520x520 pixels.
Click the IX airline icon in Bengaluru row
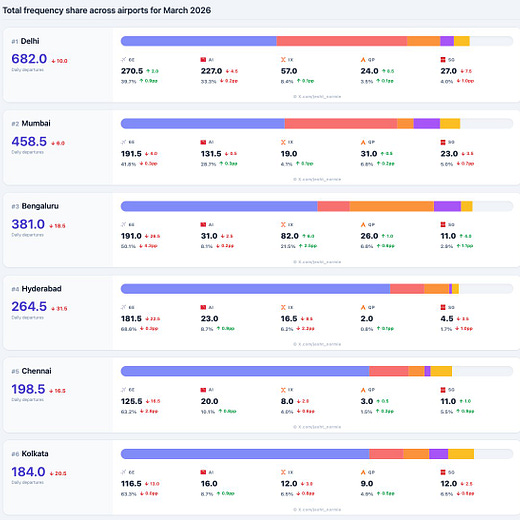point(283,225)
